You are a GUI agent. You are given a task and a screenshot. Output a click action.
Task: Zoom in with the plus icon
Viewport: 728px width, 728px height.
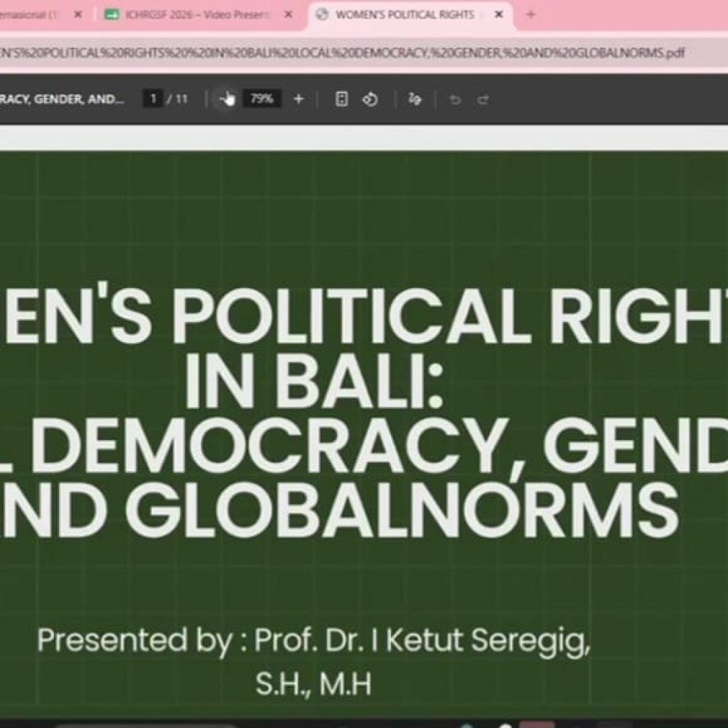[x=299, y=99]
